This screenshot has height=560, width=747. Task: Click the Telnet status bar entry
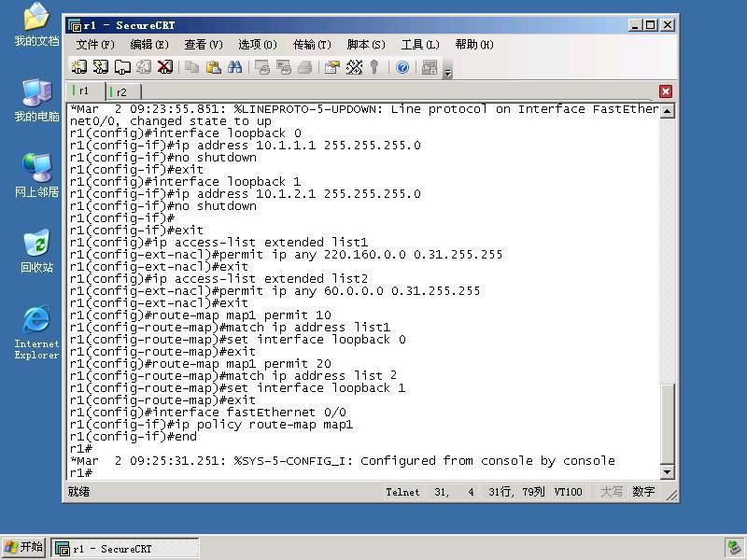coord(403,492)
